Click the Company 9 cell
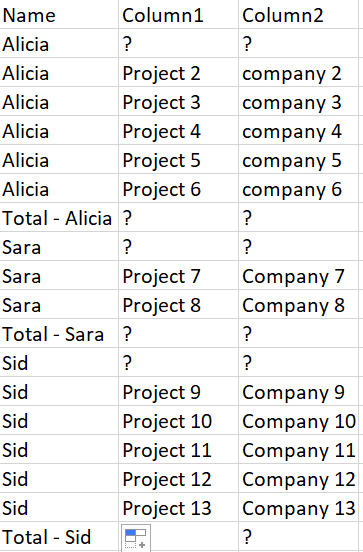 pyautogui.click(x=298, y=391)
